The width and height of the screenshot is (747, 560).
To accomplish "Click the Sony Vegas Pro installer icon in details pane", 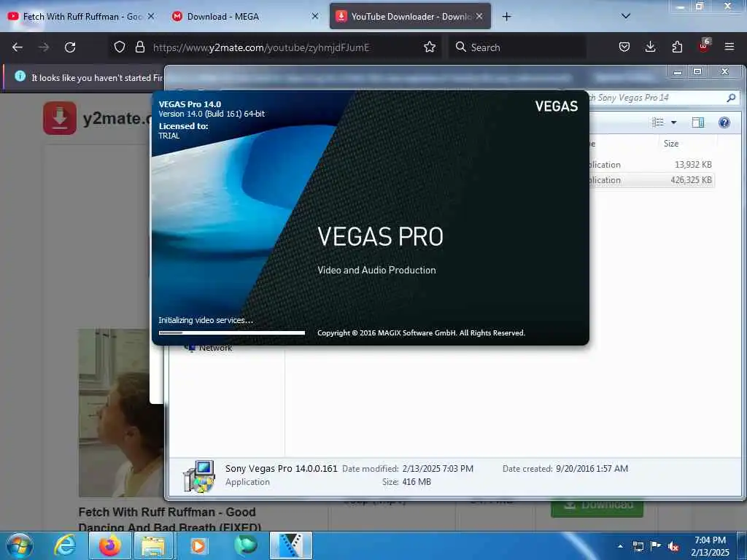I will coord(198,475).
